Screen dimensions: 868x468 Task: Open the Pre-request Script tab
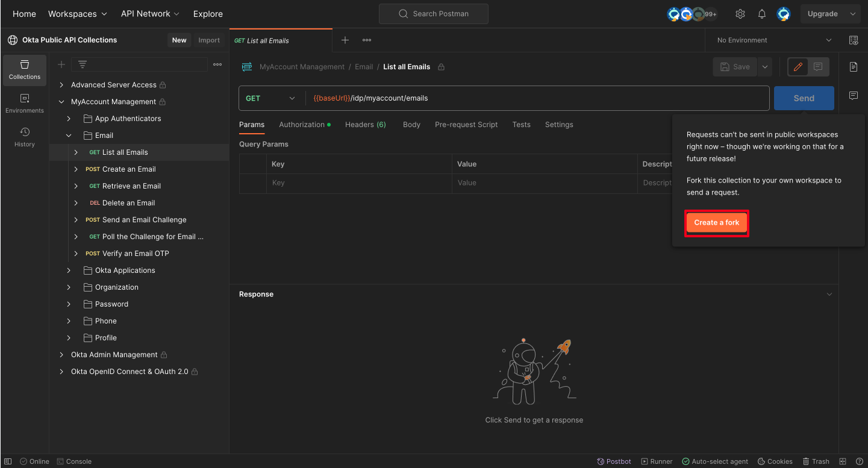point(466,125)
